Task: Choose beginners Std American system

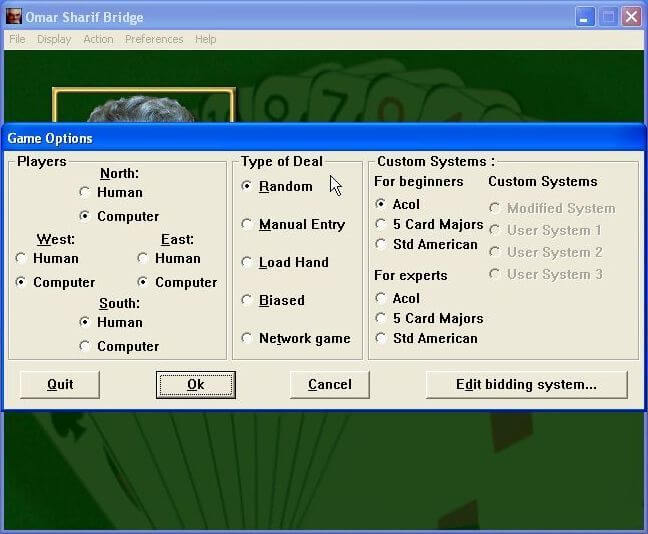Action: (x=426, y=244)
